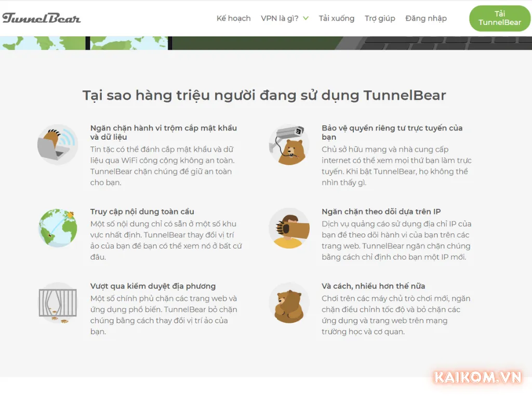532x399 pixels.
Task: Click the "Ngăn chặn theo dõi dựa trên IP" heading
Action: point(381,211)
